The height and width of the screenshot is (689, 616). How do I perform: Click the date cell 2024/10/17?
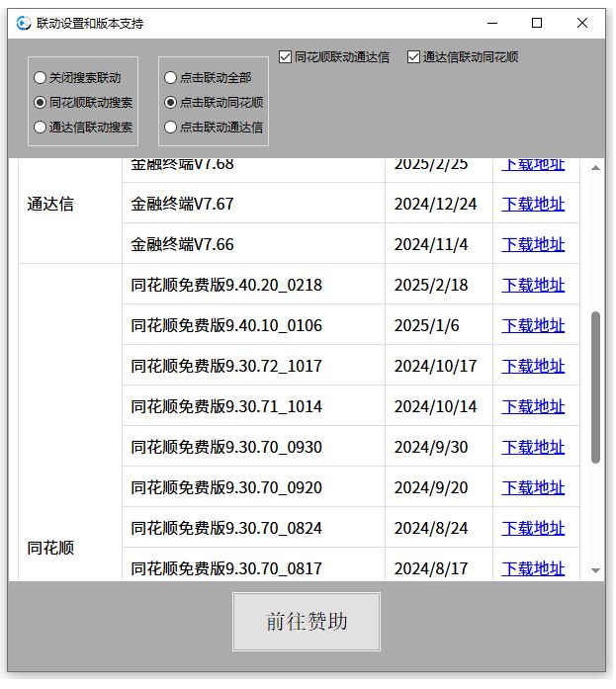click(x=439, y=366)
